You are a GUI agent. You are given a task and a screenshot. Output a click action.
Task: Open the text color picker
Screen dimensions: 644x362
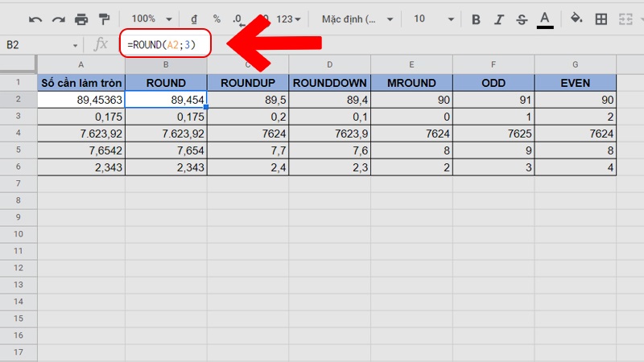pyautogui.click(x=545, y=19)
